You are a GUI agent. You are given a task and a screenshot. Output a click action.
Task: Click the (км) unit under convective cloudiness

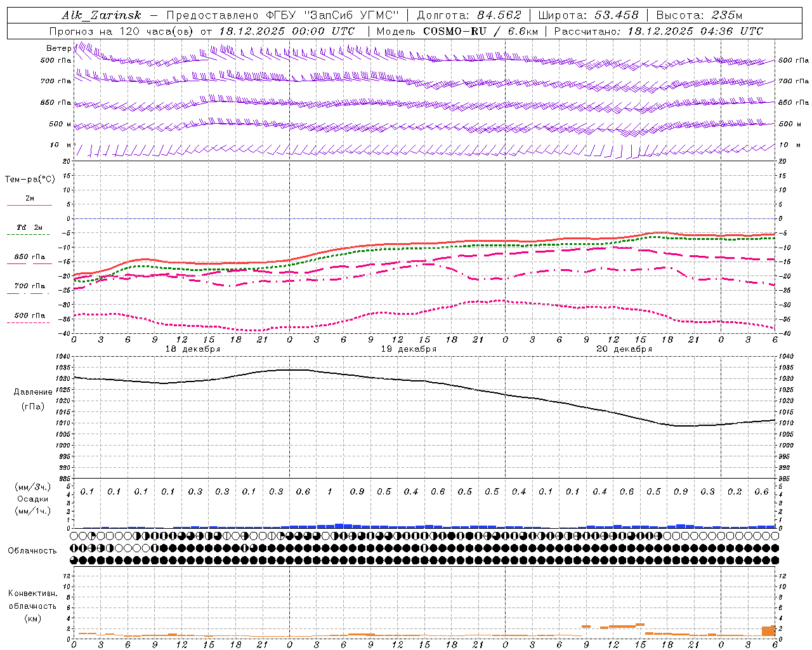click(x=33, y=618)
